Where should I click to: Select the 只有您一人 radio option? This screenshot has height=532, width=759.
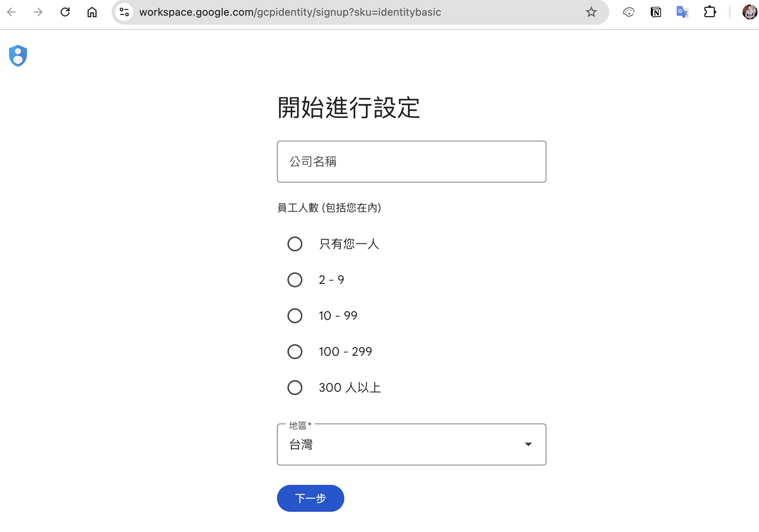click(x=295, y=244)
